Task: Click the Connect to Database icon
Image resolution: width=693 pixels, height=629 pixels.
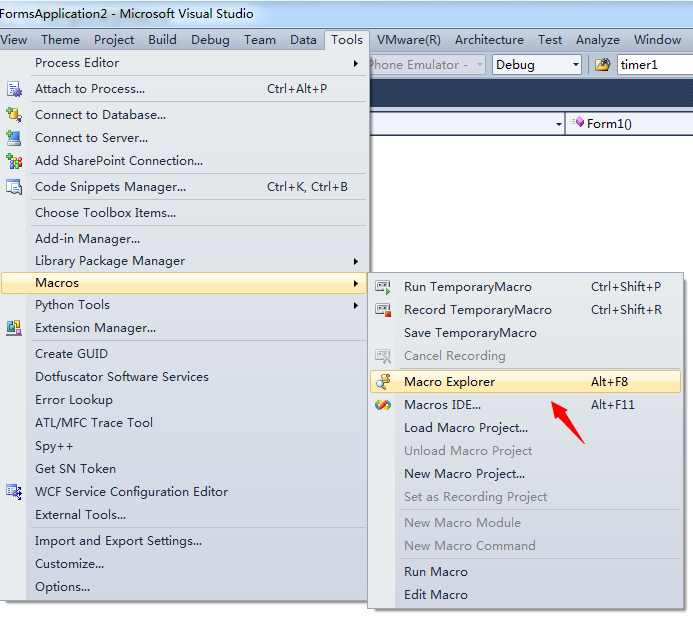Action: coord(14,115)
